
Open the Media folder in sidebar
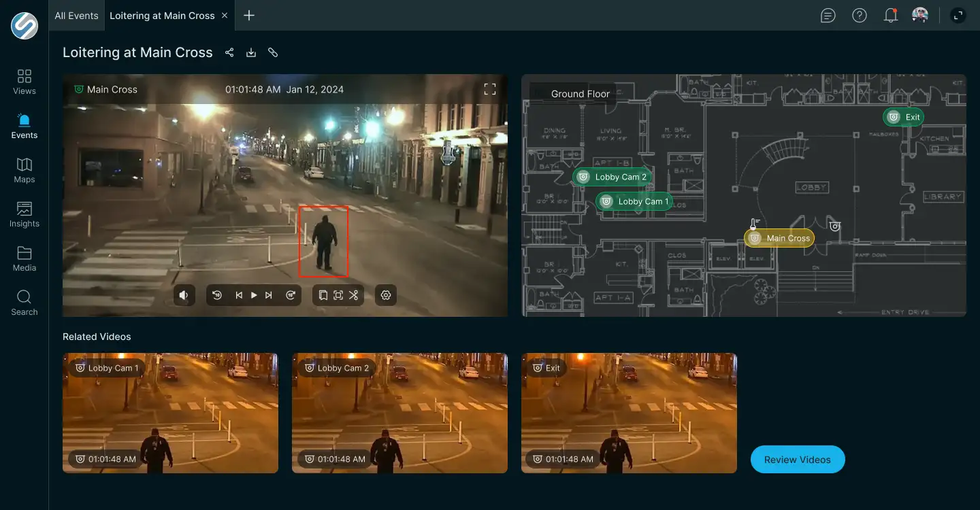pos(24,259)
